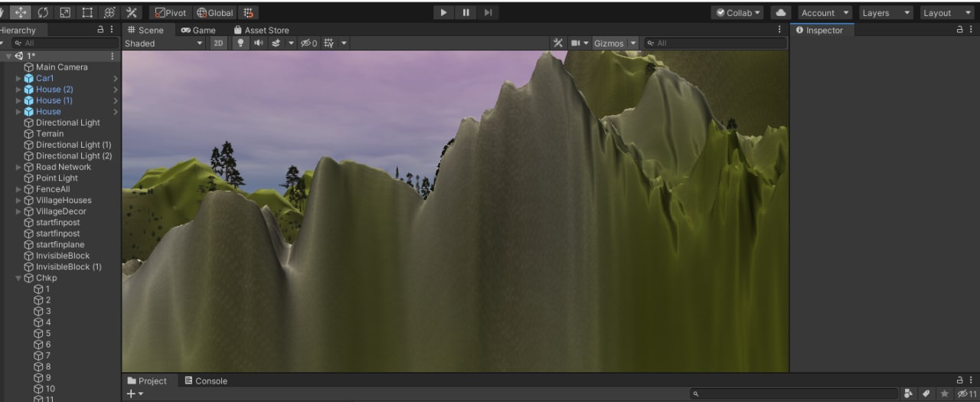Select the combined Transform tool
The height and width of the screenshot is (402, 980).
pos(109,12)
